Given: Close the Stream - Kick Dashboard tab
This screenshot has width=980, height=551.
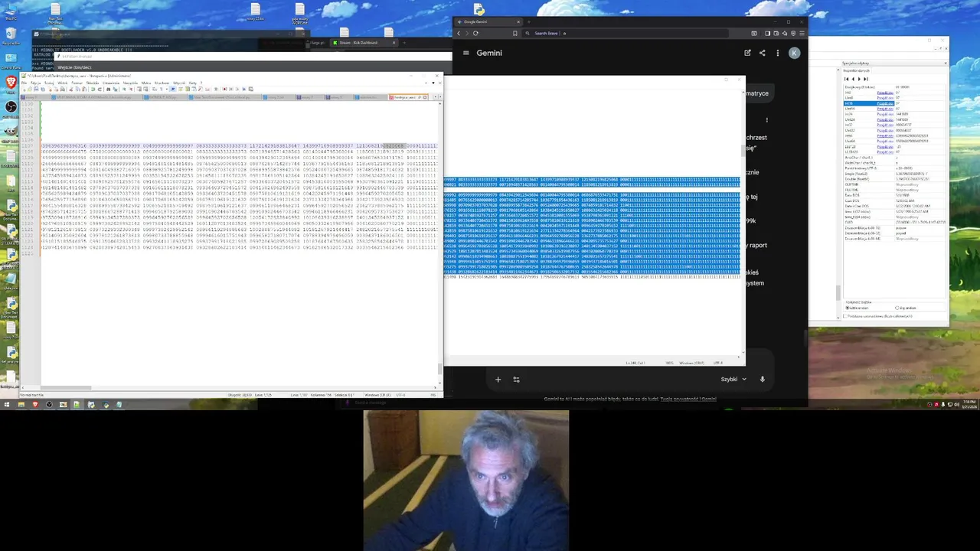Looking at the screenshot, I should [x=394, y=42].
